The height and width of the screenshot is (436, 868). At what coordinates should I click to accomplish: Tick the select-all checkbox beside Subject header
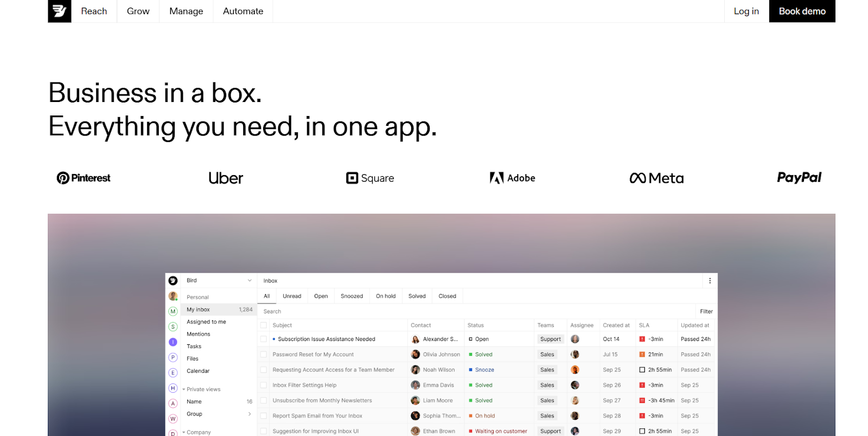(264, 325)
